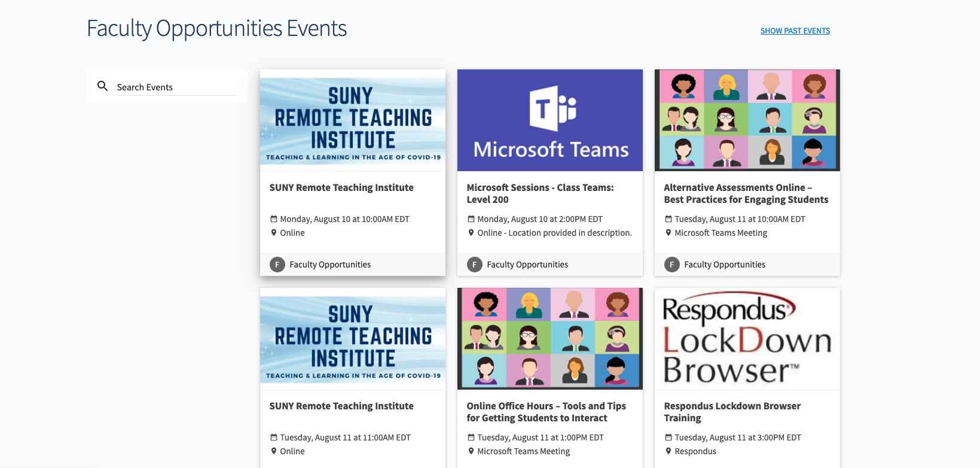Open the SUNY Remote Teaching Institute Monday banner image
The width and height of the screenshot is (980, 468).
coord(353,120)
